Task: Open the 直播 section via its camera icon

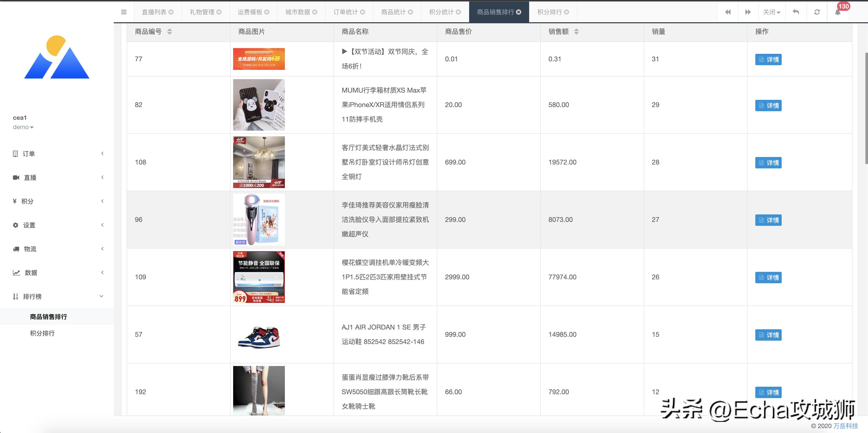Action: (x=16, y=177)
